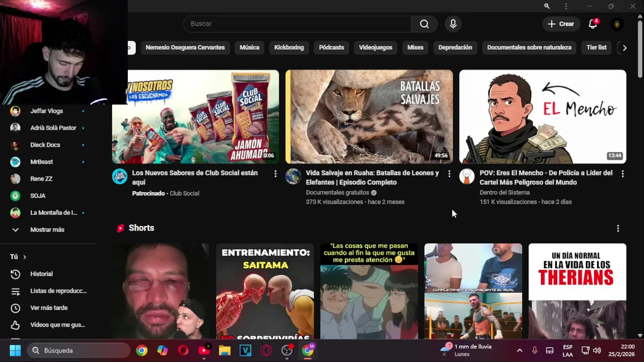Click Dentro del Sistema channel avatar
Screen dimensions: 644x362
467,176
